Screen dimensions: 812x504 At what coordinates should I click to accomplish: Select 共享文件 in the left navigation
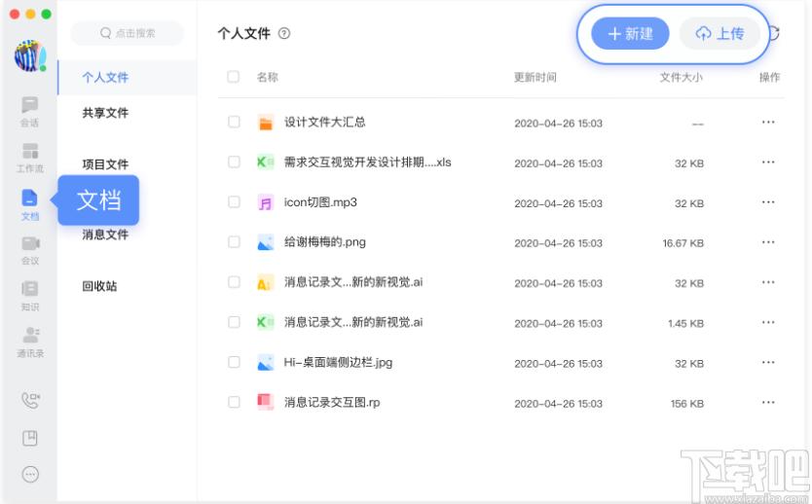(x=105, y=113)
